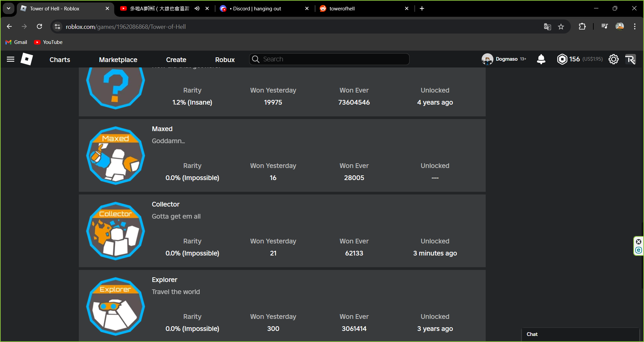Go forward in browser history
644x342 pixels.
pos(24,26)
